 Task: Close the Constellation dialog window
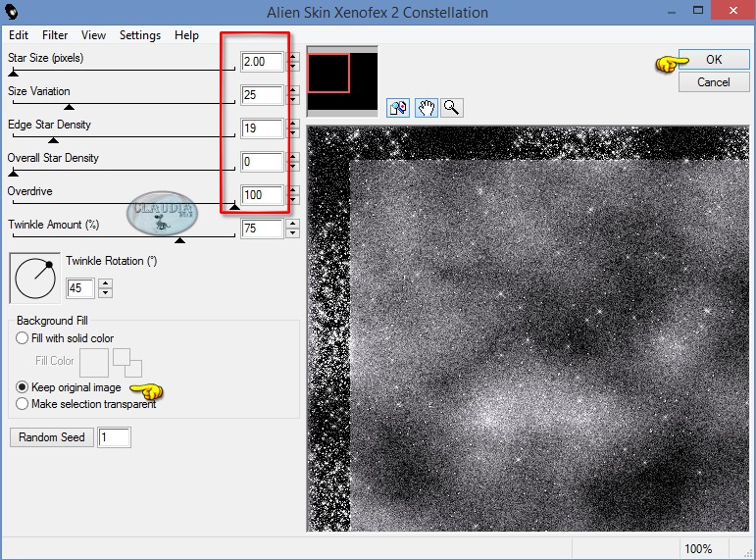click(733, 10)
